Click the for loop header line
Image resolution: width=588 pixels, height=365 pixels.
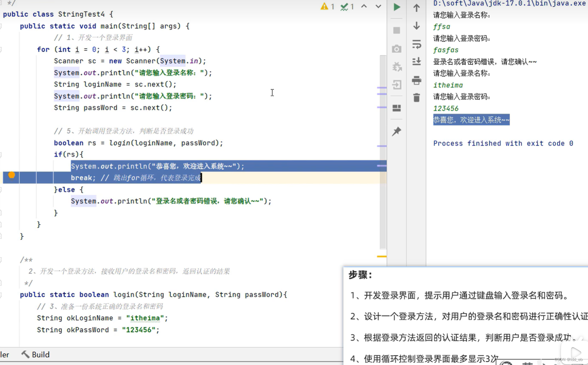point(98,49)
